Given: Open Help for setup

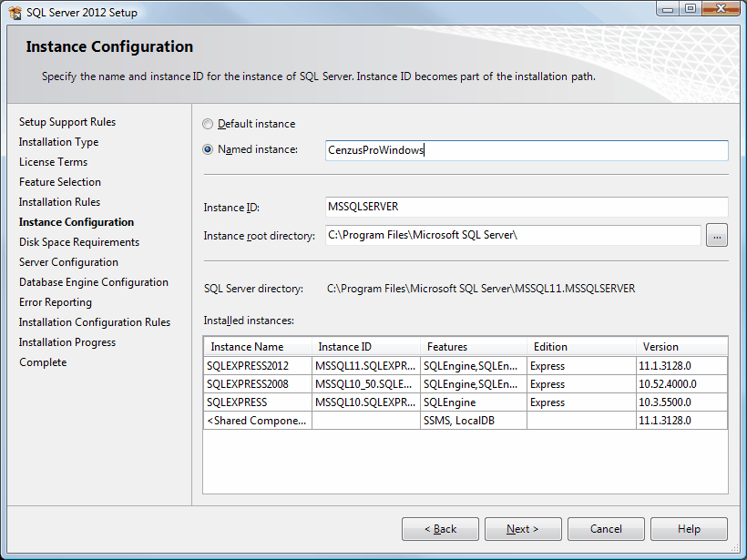Looking at the screenshot, I should tap(689, 529).
